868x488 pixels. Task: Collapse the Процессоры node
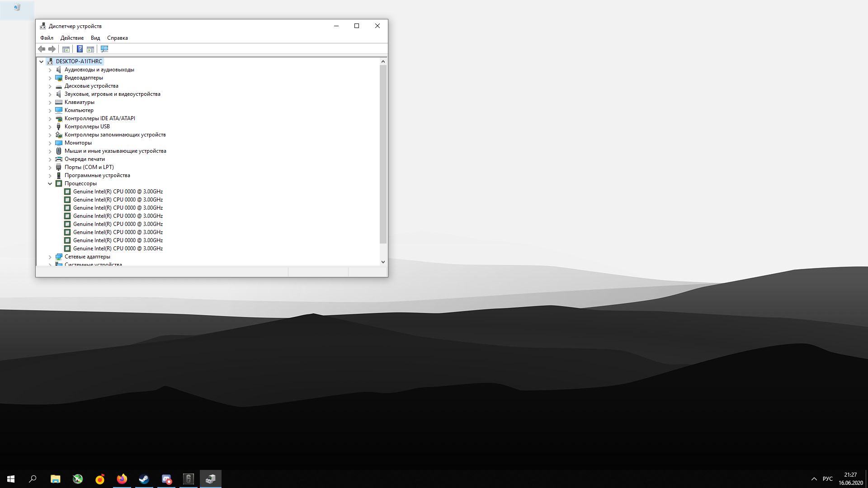pos(50,183)
